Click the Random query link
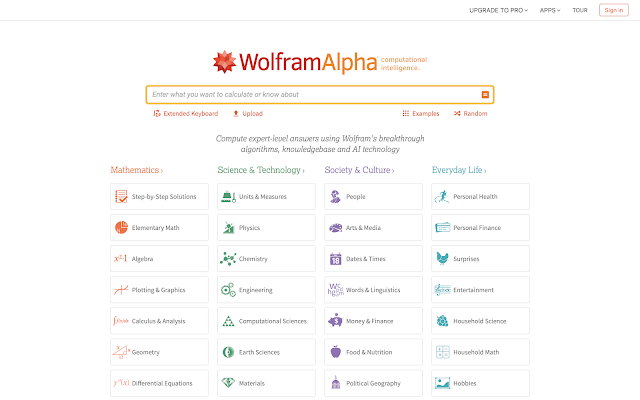 (x=471, y=113)
